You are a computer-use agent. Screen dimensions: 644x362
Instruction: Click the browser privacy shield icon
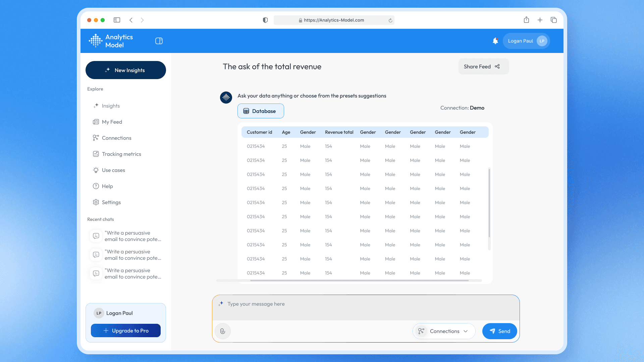[265, 20]
